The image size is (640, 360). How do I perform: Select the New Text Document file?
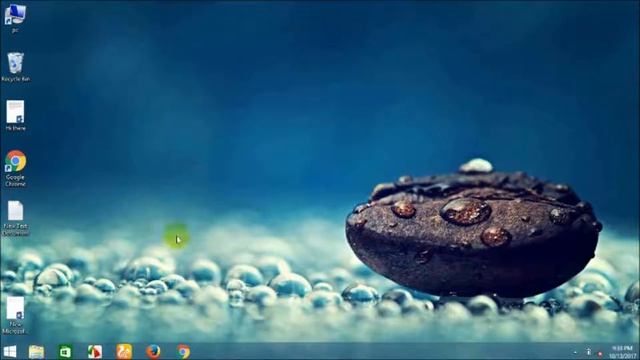coord(15,218)
